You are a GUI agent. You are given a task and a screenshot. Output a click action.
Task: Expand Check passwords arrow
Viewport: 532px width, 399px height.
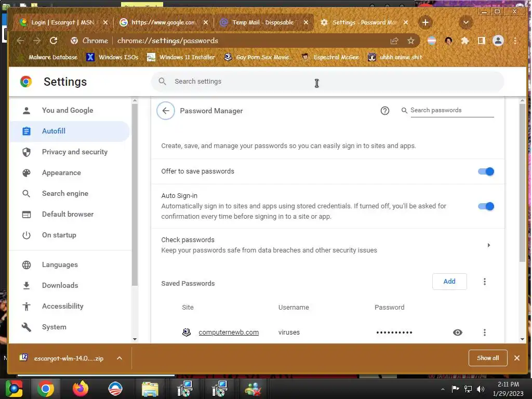point(488,245)
